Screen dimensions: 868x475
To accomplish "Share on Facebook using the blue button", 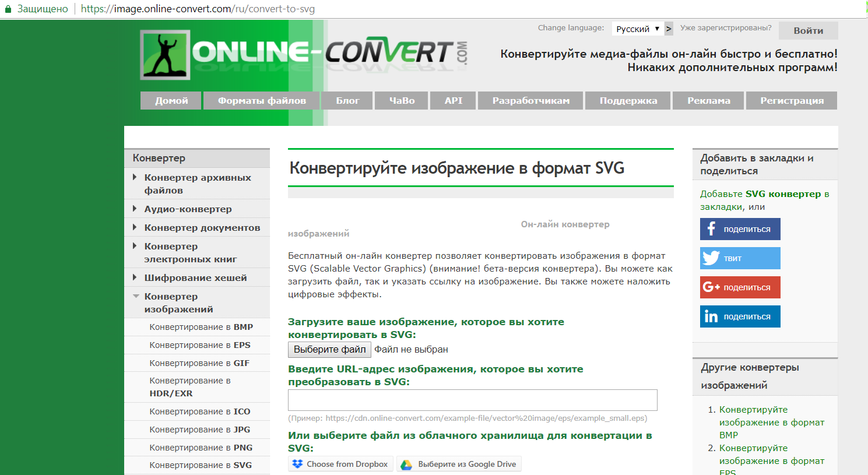I will click(740, 229).
